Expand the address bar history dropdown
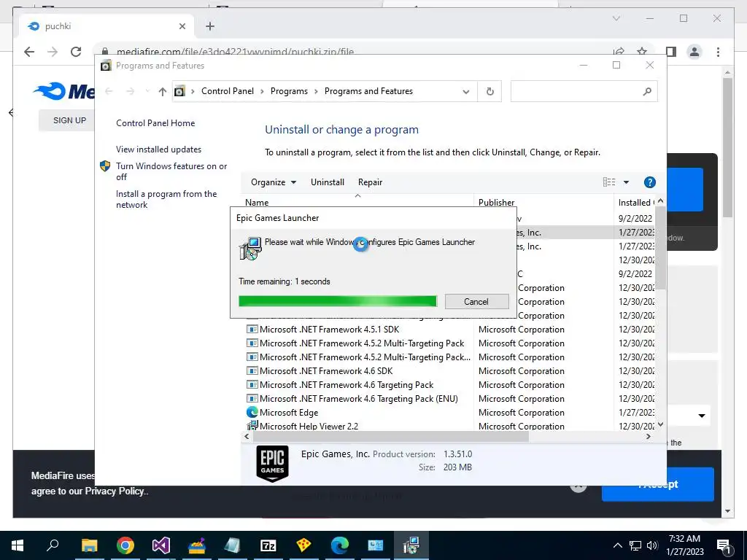The height and width of the screenshot is (560, 747). [x=466, y=91]
